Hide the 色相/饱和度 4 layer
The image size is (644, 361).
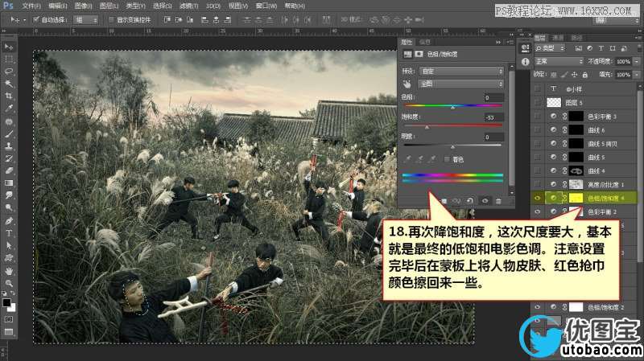coord(537,198)
